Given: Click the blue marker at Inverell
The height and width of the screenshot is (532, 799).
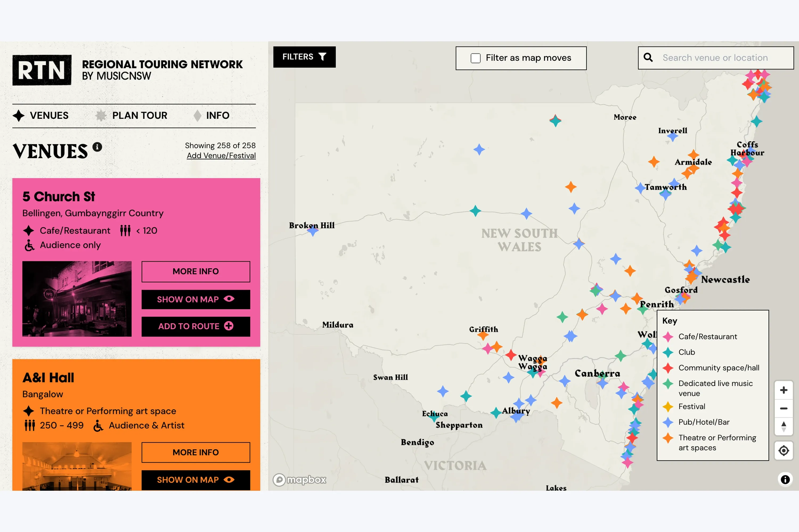Looking at the screenshot, I should click(x=672, y=136).
